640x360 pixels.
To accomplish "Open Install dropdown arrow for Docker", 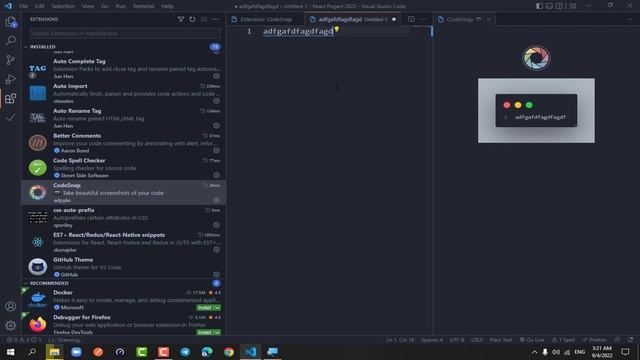I will (x=218, y=308).
